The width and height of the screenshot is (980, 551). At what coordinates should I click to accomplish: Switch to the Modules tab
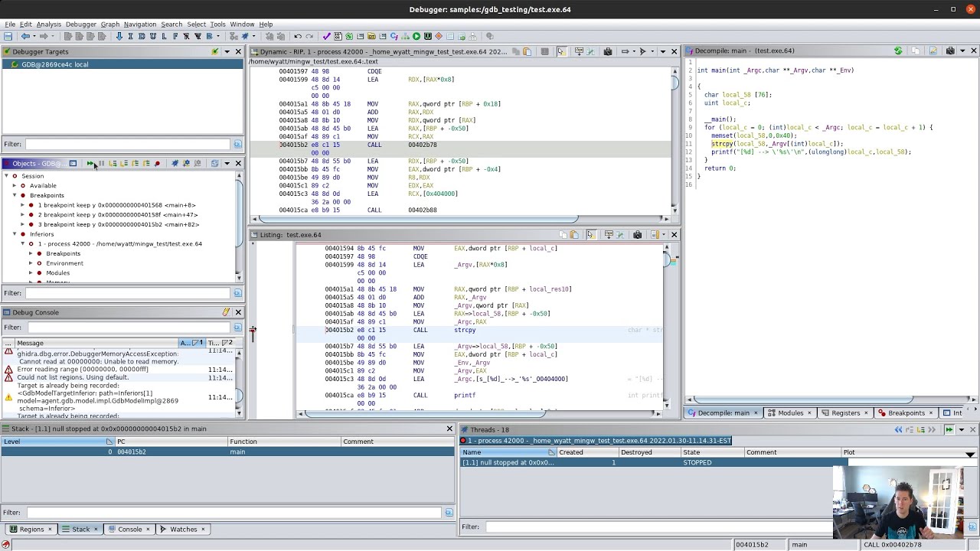coord(790,413)
